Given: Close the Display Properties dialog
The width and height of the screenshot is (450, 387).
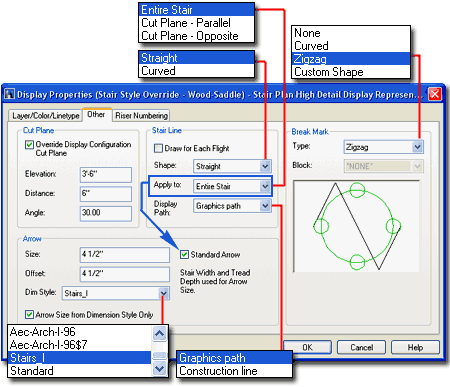Looking at the screenshot, I should pyautogui.click(x=435, y=94).
